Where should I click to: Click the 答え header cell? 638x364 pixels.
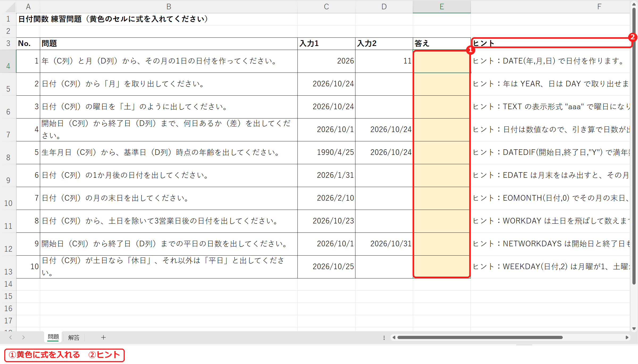coord(442,44)
